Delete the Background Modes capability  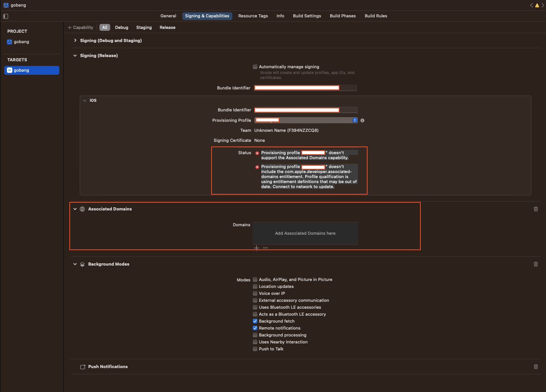pos(536,264)
